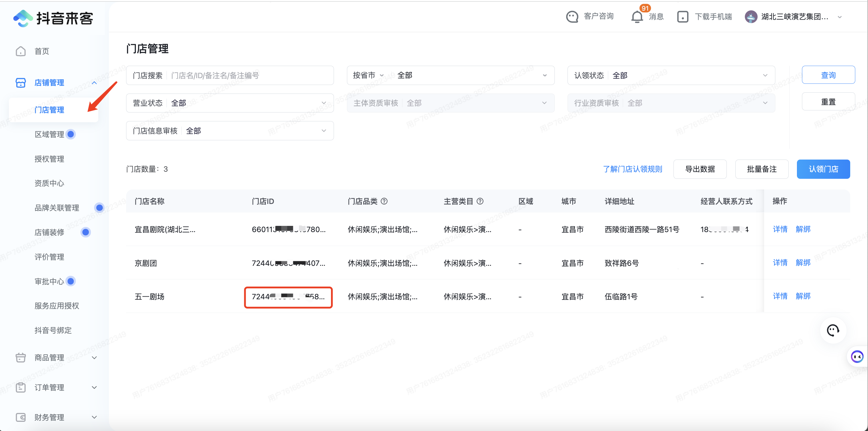Click the 财务管理 wallet icon
The height and width of the screenshot is (431, 868).
(x=20, y=417)
